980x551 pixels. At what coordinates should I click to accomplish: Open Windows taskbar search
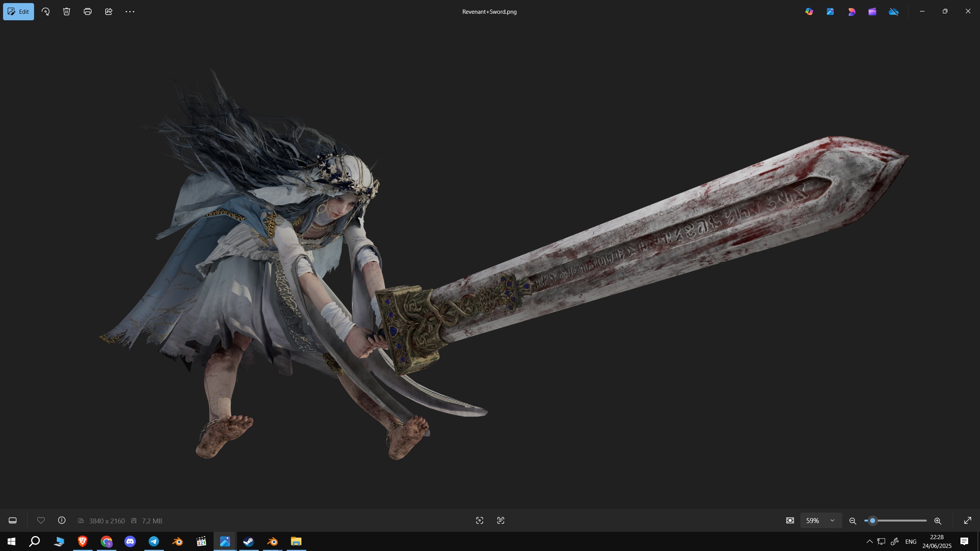35,541
